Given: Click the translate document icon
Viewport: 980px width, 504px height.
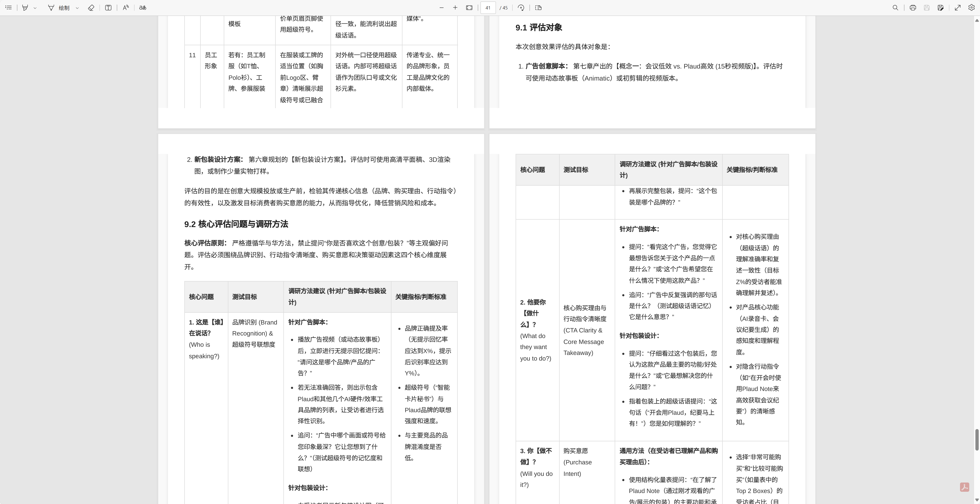Looking at the screenshot, I should [143, 8].
